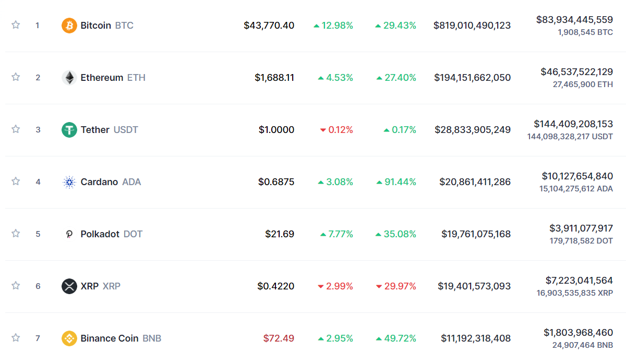Viewport: 626px width, 364px height.
Task: Click Tether's volume 144,098,328,217 USDT
Action: 570,137
